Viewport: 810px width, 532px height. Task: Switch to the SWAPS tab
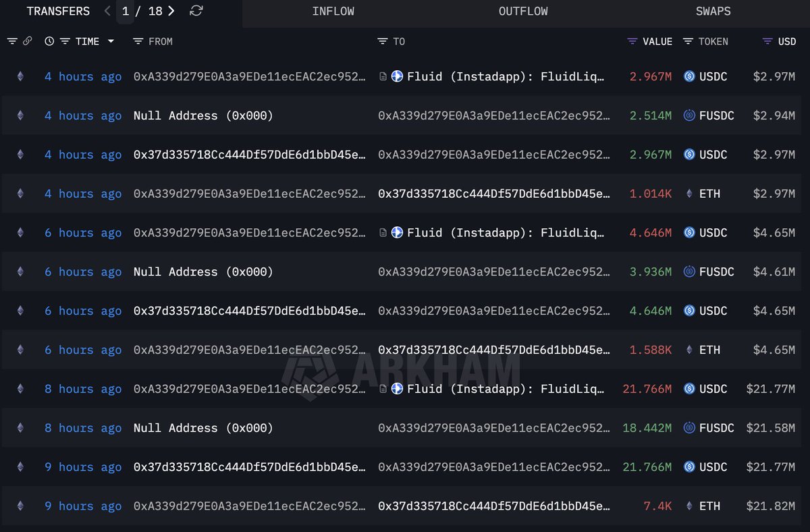[x=713, y=11]
